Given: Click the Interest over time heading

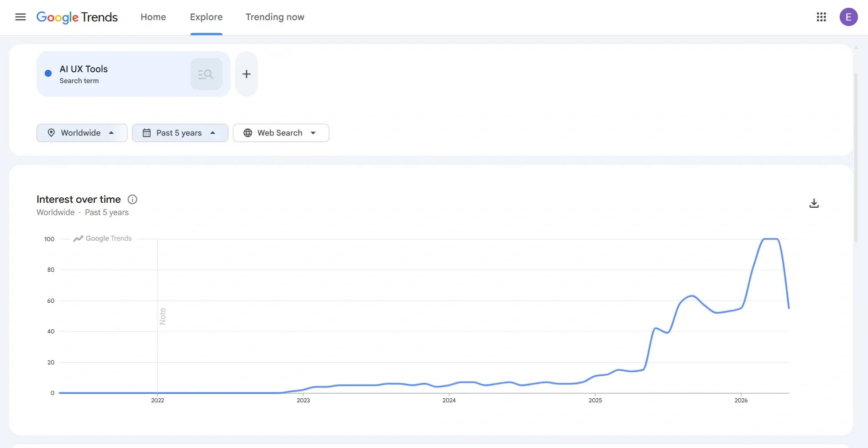Looking at the screenshot, I should click(x=79, y=199).
